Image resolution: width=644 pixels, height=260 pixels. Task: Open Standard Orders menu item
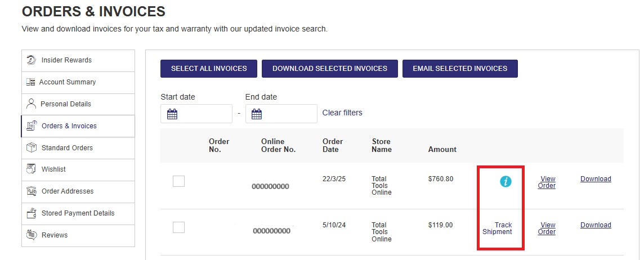78,148
